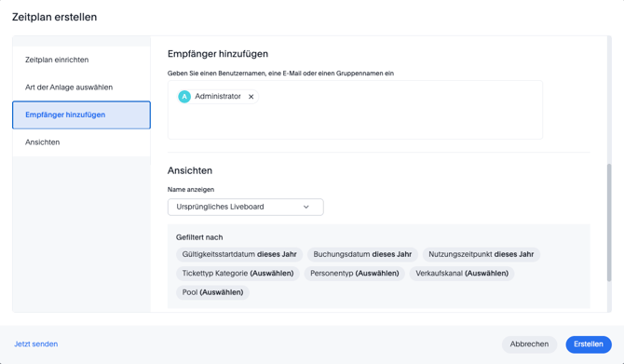This screenshot has width=624, height=364.
Task: Click the Administrator name in recipient chip
Action: click(218, 96)
